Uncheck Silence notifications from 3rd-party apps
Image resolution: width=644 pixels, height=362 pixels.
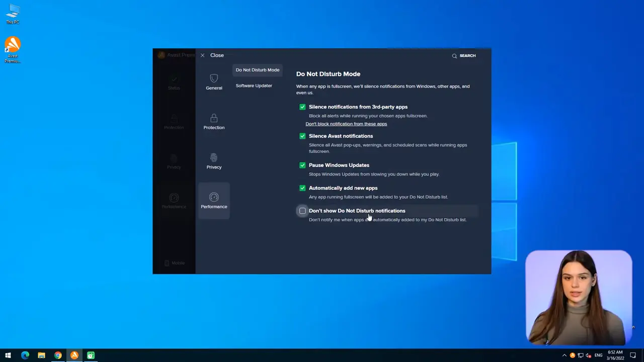click(302, 107)
